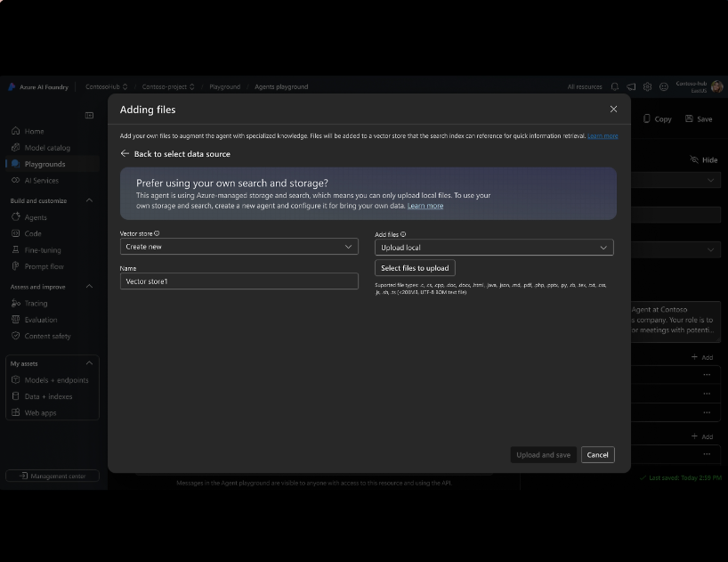728x562 pixels.
Task: Click Save in background toolbar
Action: [x=699, y=119]
